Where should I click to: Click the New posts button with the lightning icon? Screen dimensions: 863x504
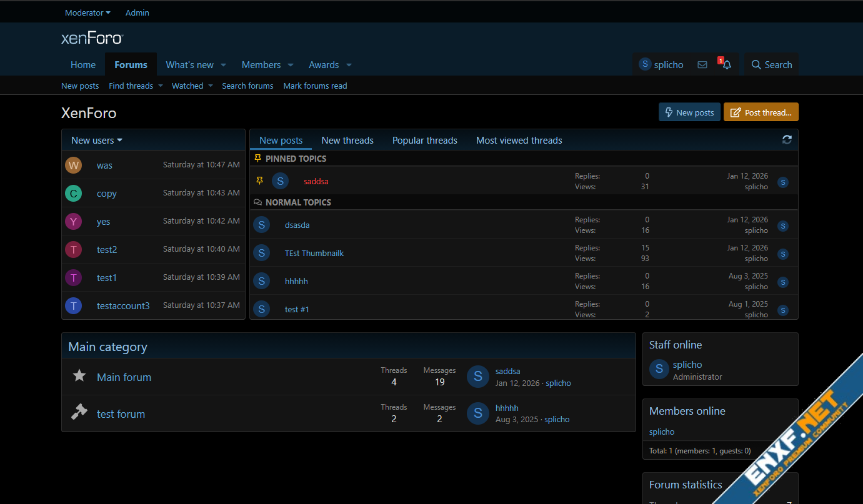coord(689,112)
